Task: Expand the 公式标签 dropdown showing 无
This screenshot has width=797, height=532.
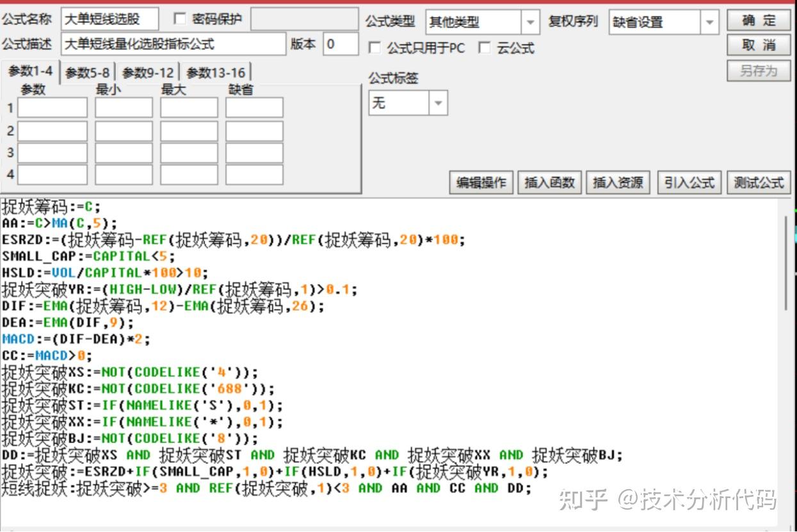Action: 439,102
